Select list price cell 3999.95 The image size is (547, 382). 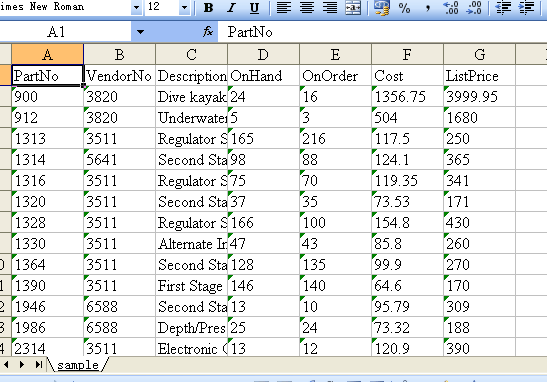(479, 96)
